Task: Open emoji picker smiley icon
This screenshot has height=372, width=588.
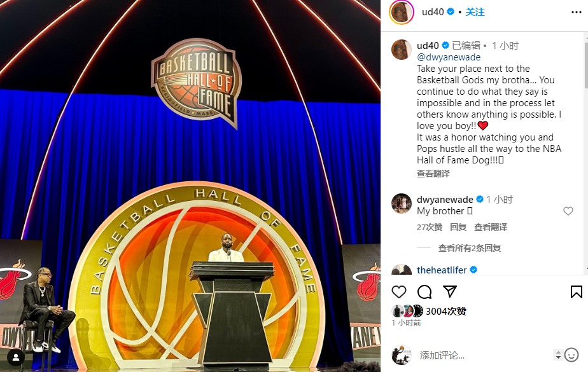Action: 571,355
